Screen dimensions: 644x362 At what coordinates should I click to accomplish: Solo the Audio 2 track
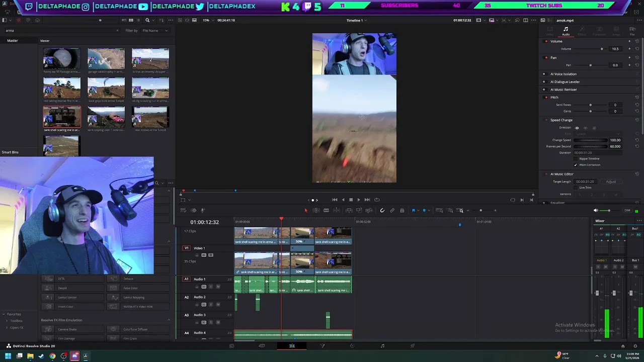211,305
